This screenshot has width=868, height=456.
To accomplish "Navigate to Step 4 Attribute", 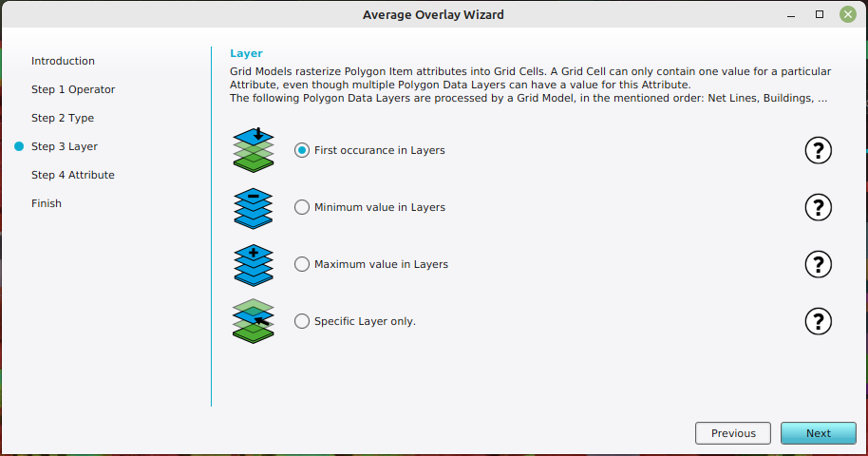I will (x=73, y=175).
